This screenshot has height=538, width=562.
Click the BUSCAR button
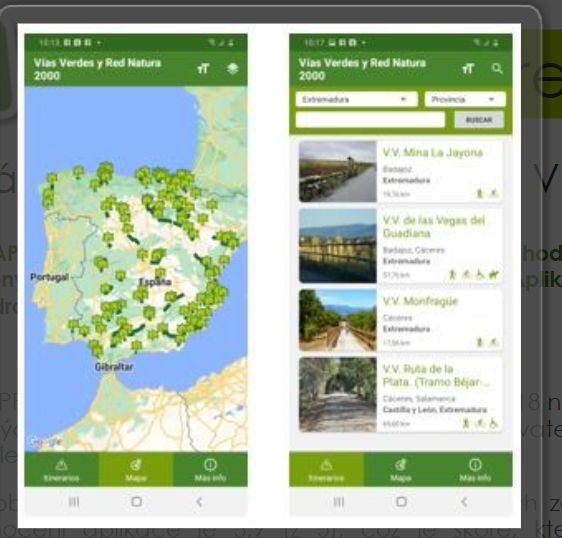coord(479,120)
